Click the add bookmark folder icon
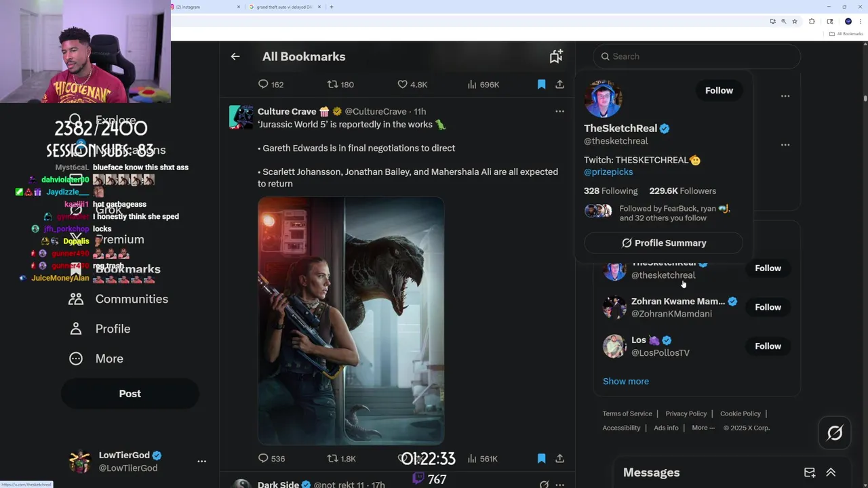Screen dimensions: 868x488 [556, 56]
